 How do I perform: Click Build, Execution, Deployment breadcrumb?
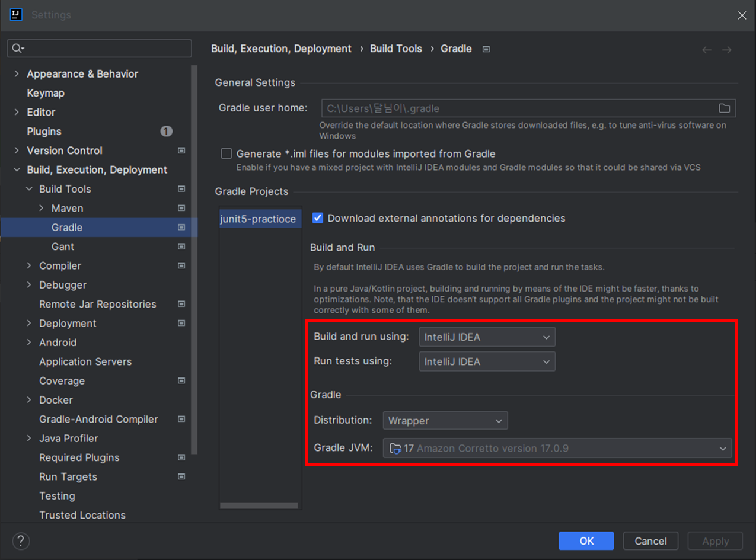click(x=281, y=49)
